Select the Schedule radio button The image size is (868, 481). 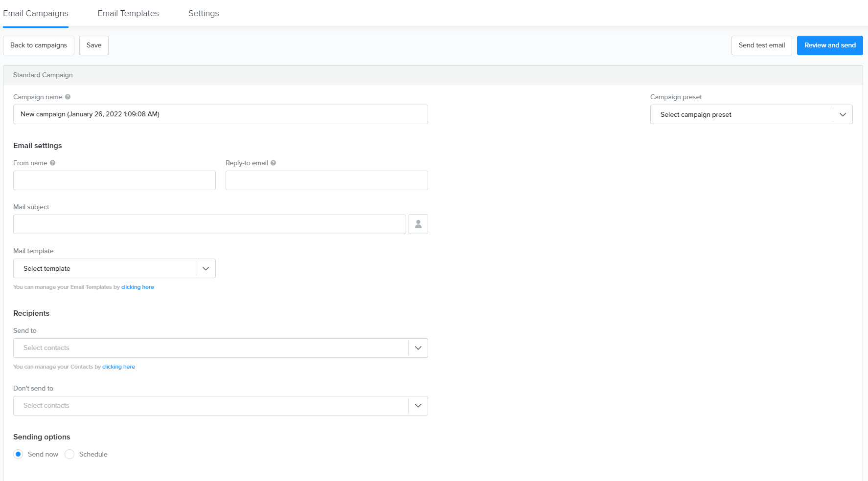click(69, 454)
